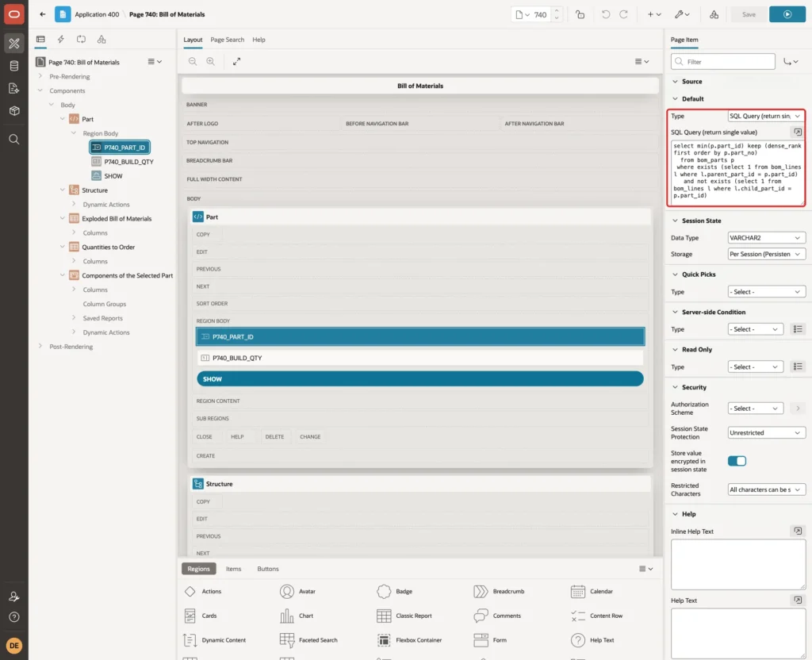Click the Undo arrow in toolbar
The height and width of the screenshot is (660, 812).
point(605,14)
